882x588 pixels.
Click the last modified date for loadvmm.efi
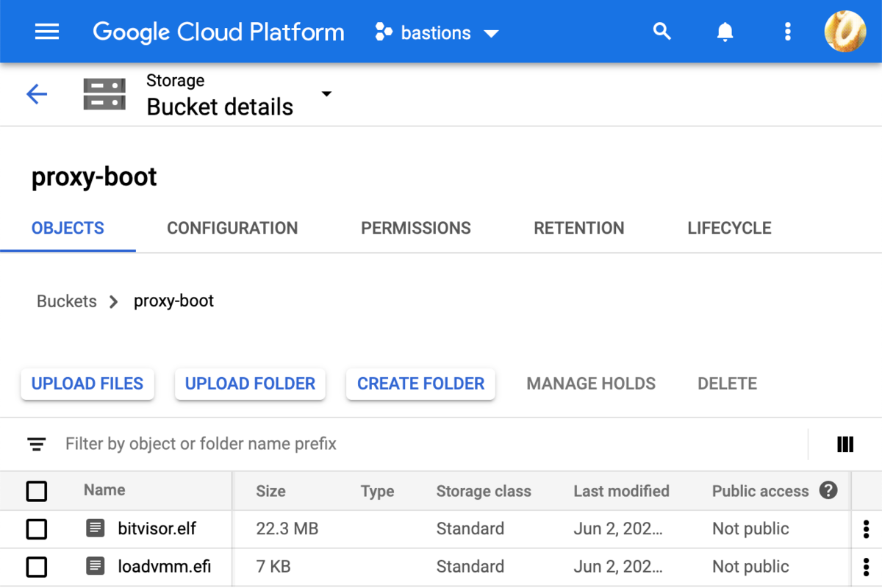[618, 567]
